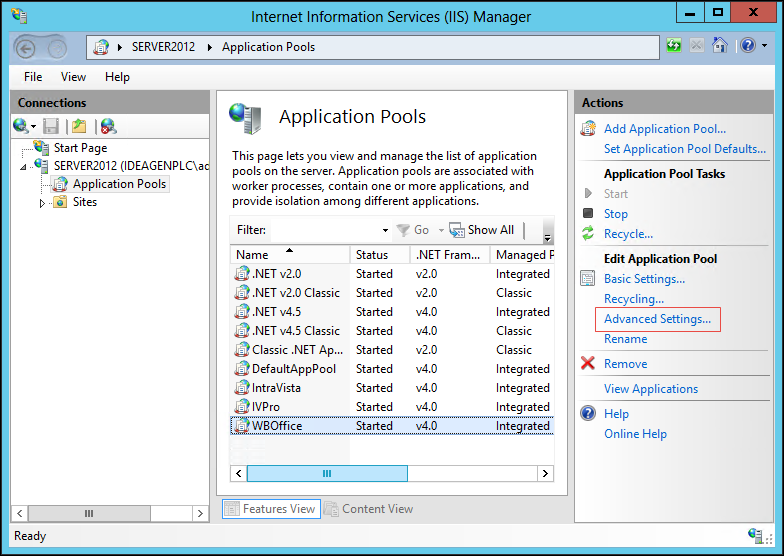
Task: Click the black Stop square icon
Action: coord(588,214)
